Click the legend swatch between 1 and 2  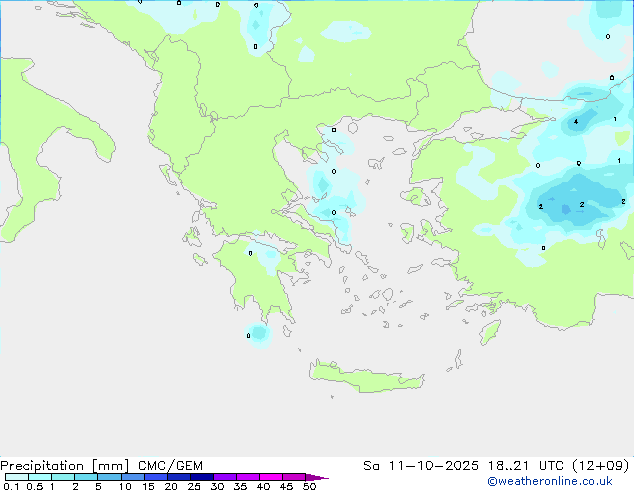coord(63,477)
